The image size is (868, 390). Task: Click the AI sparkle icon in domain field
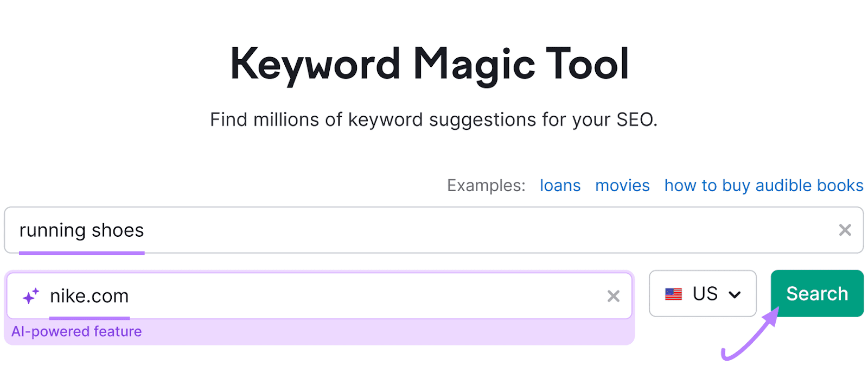31,295
